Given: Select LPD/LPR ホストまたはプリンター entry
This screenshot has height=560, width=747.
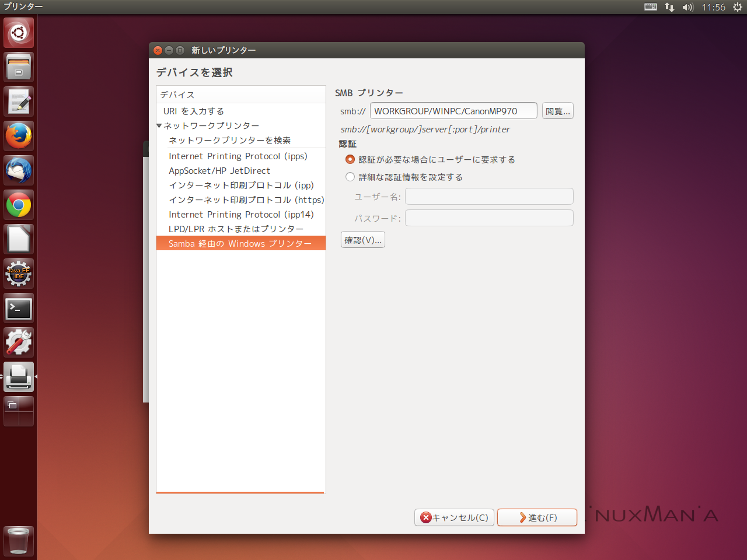Looking at the screenshot, I should tap(241, 229).
